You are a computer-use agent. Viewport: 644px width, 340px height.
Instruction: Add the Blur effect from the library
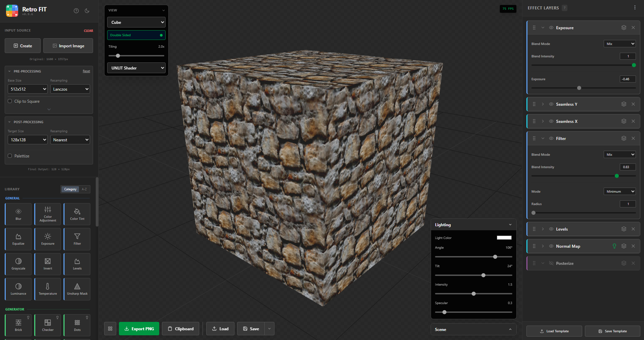click(18, 214)
